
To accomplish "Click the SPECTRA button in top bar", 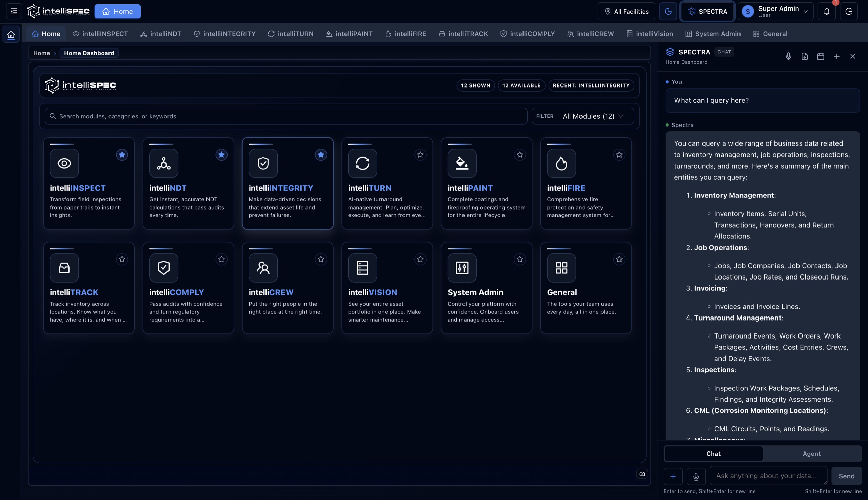I will click(x=707, y=11).
